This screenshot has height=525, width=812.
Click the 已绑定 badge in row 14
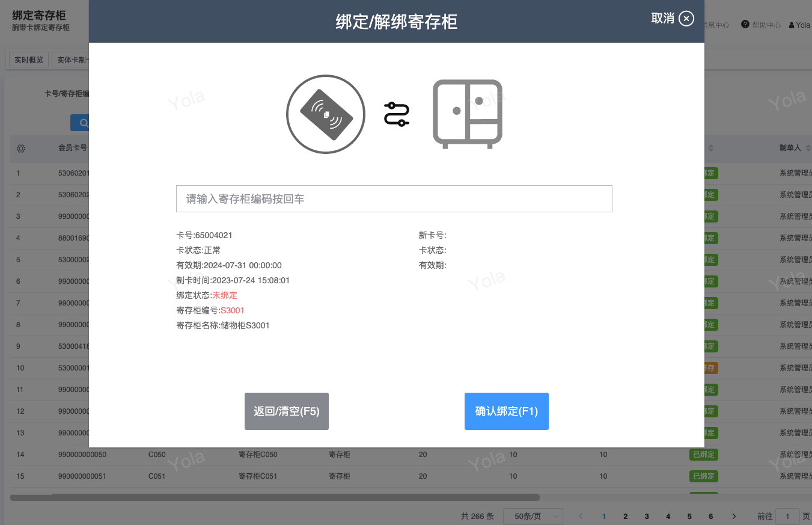[x=704, y=455]
